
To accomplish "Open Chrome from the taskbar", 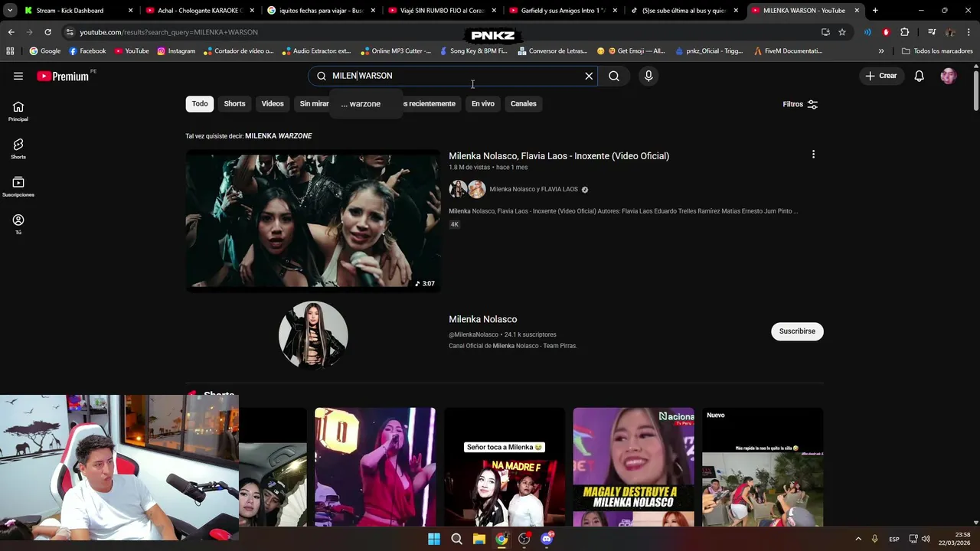I will [501, 539].
